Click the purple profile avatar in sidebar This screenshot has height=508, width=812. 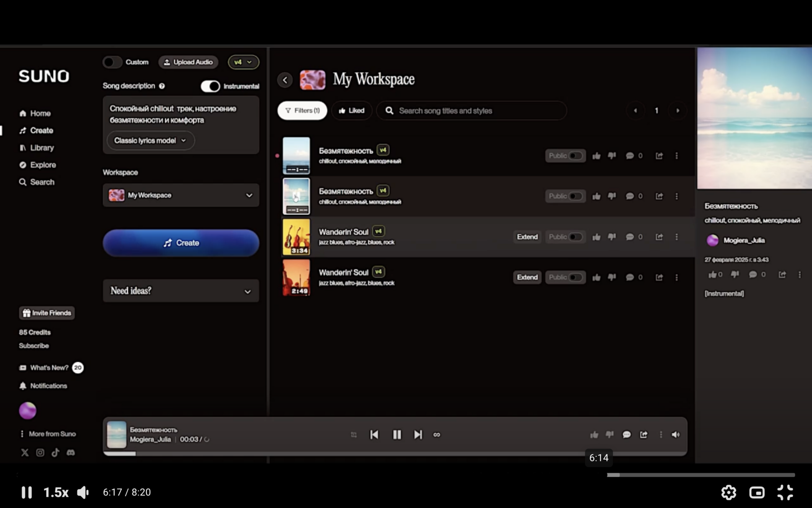click(x=28, y=410)
